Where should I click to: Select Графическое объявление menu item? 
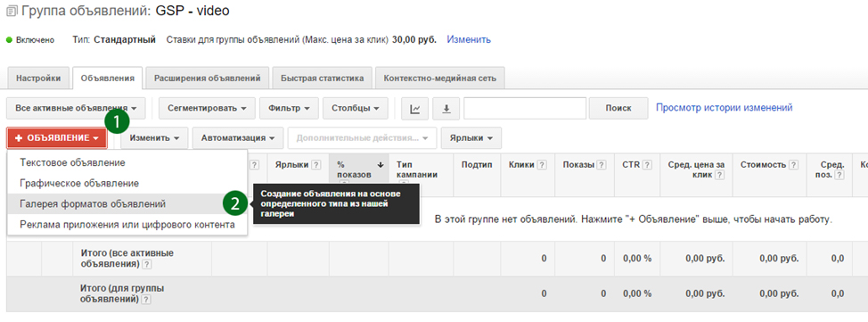click(127, 184)
